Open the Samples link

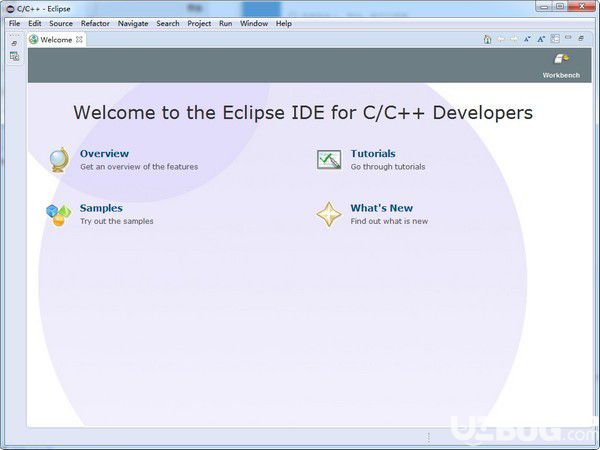101,208
